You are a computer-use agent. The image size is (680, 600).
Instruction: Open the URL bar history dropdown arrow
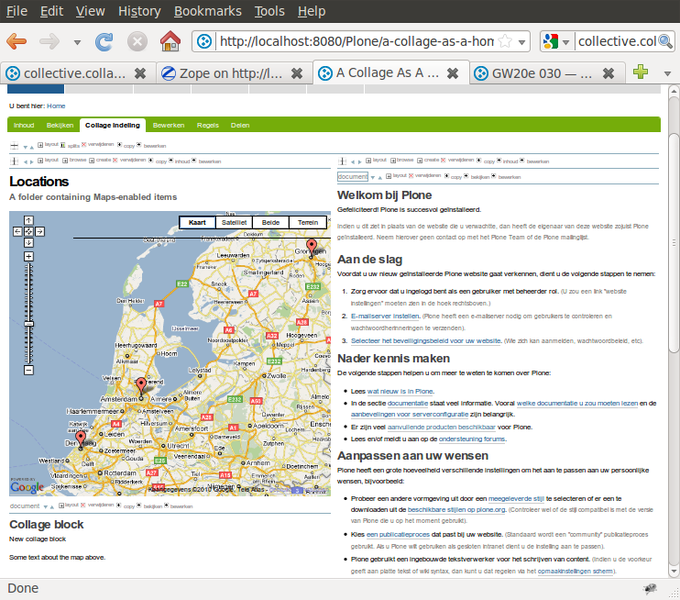(522, 42)
